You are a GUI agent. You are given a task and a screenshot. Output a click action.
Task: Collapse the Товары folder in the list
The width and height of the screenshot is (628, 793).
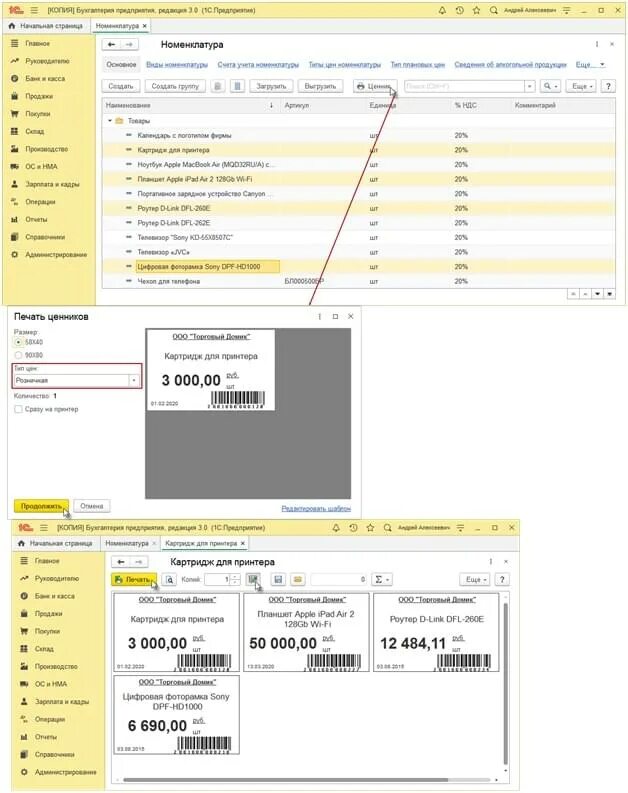(110, 121)
